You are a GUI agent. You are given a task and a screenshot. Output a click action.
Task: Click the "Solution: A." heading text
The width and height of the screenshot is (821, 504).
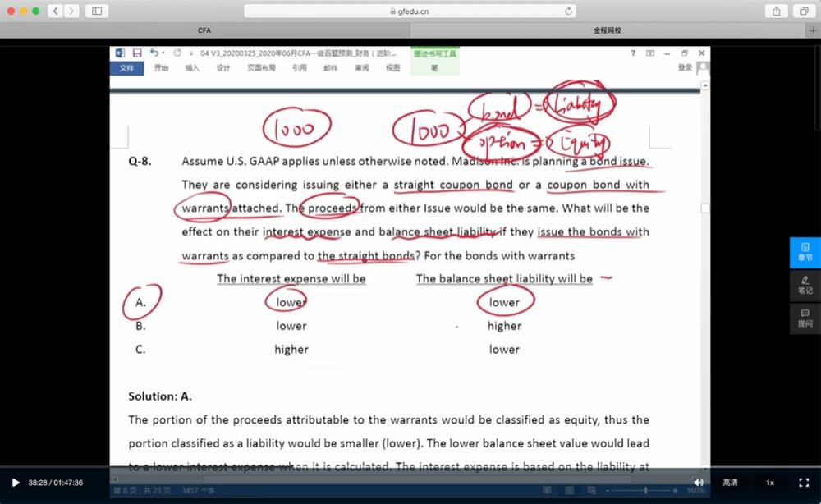(160, 396)
